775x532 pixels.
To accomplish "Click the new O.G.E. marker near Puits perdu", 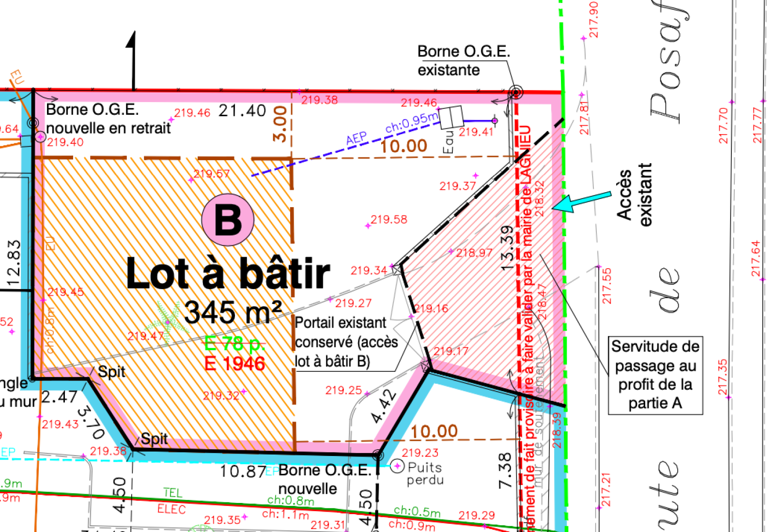I will [x=377, y=455].
